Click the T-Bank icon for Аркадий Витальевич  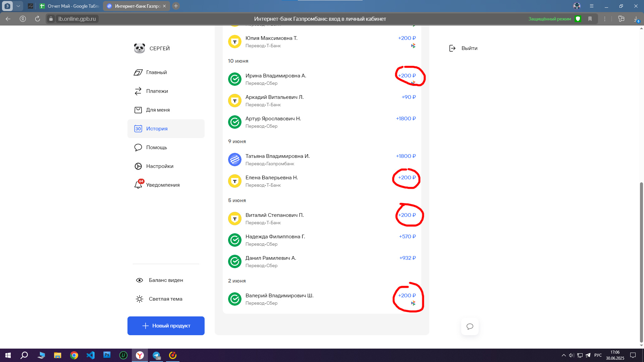click(x=235, y=101)
